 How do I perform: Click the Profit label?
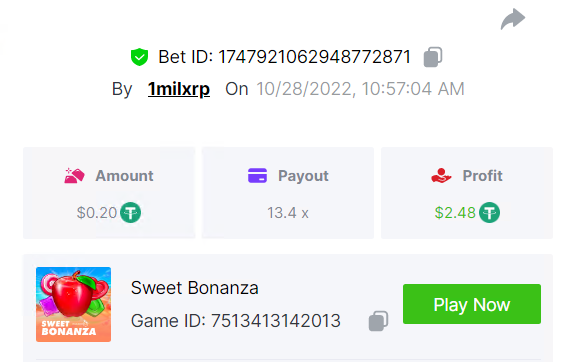pos(482,176)
